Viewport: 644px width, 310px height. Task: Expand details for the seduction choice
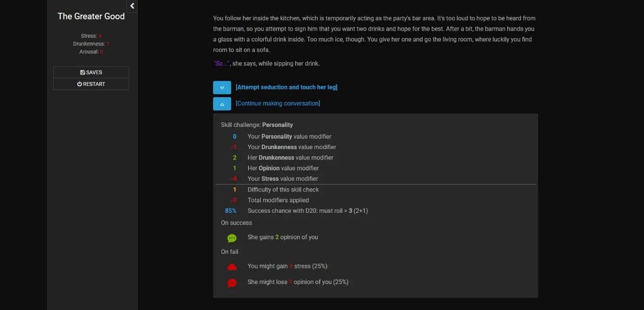222,87
